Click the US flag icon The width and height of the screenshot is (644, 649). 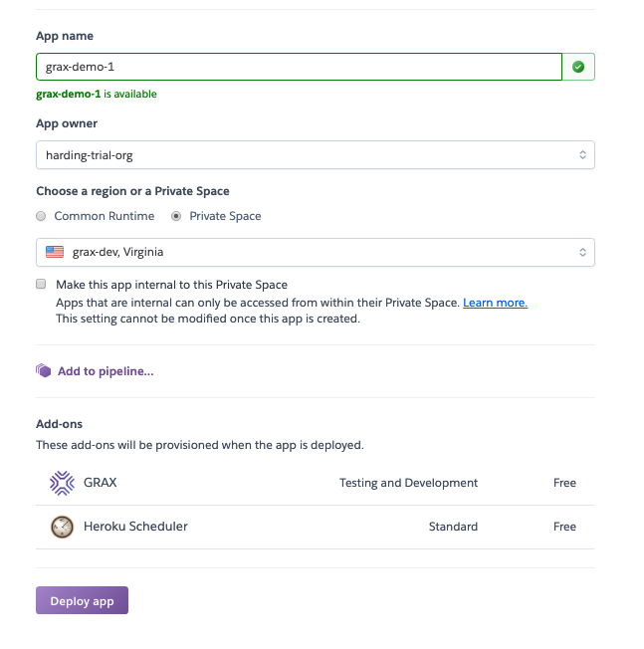click(55, 252)
